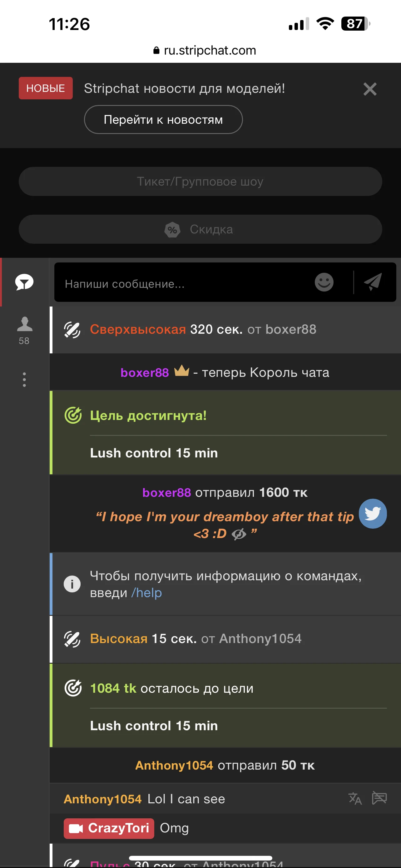The image size is (401, 868).
Task: Close the Stripchat news banner
Action: click(x=370, y=89)
